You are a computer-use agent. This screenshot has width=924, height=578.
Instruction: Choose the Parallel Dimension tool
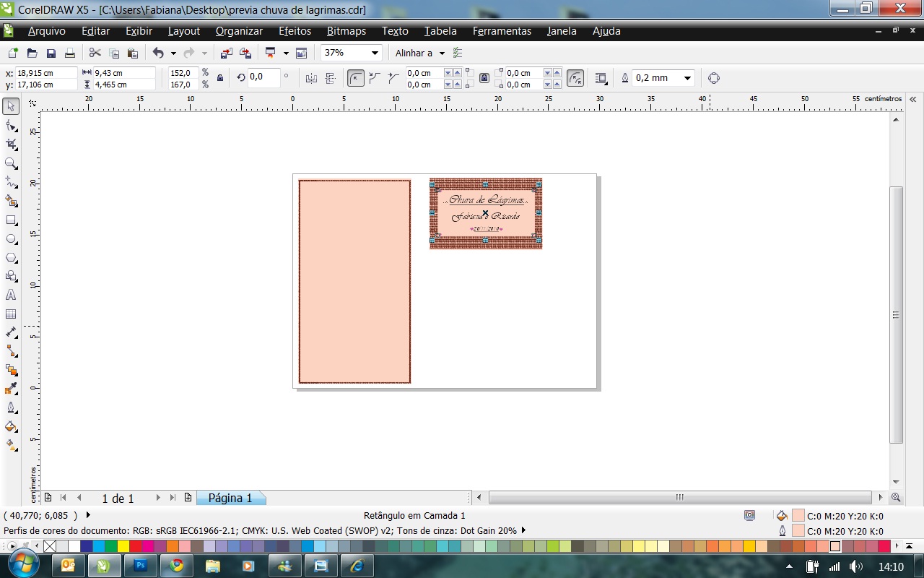11,332
